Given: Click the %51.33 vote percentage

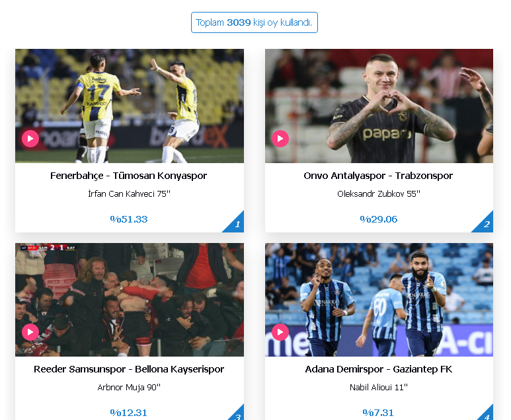Looking at the screenshot, I should click(129, 219).
